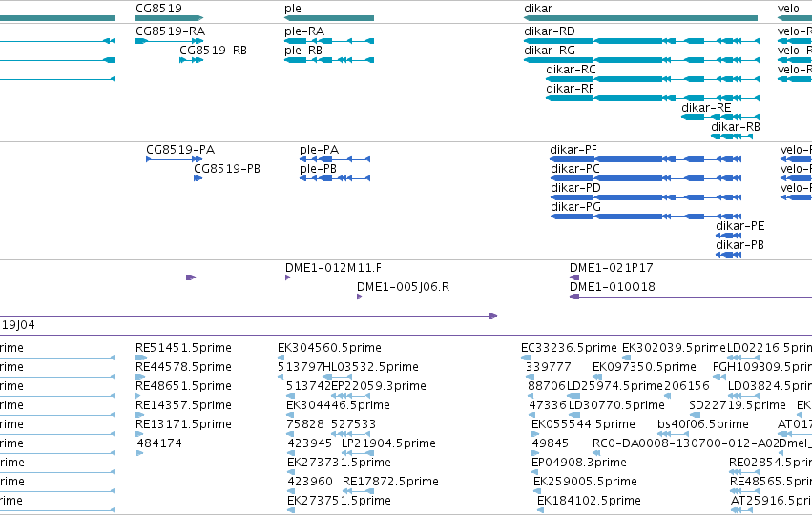Click the dikar-PE label
Image resolution: width=812 pixels, height=515 pixels.
[x=740, y=226]
